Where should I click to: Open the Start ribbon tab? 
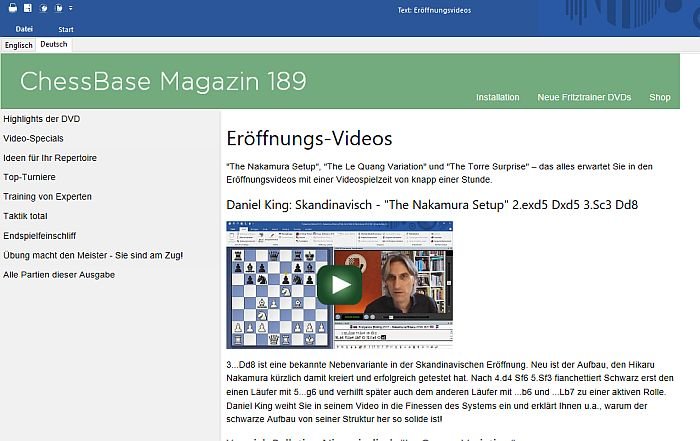click(x=66, y=29)
